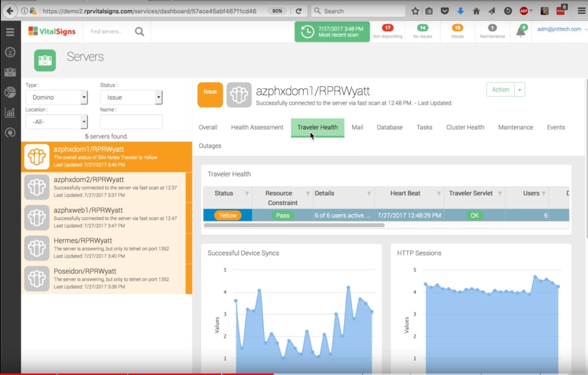The height and width of the screenshot is (375, 588).
Task: Open the servers icon in left sidebar
Action: coord(10,72)
